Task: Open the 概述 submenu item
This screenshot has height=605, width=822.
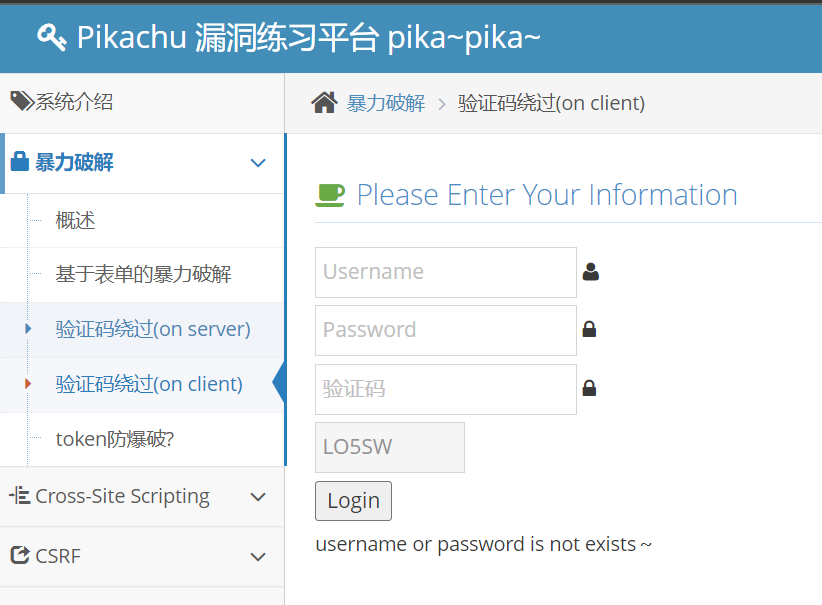Action: 76,221
